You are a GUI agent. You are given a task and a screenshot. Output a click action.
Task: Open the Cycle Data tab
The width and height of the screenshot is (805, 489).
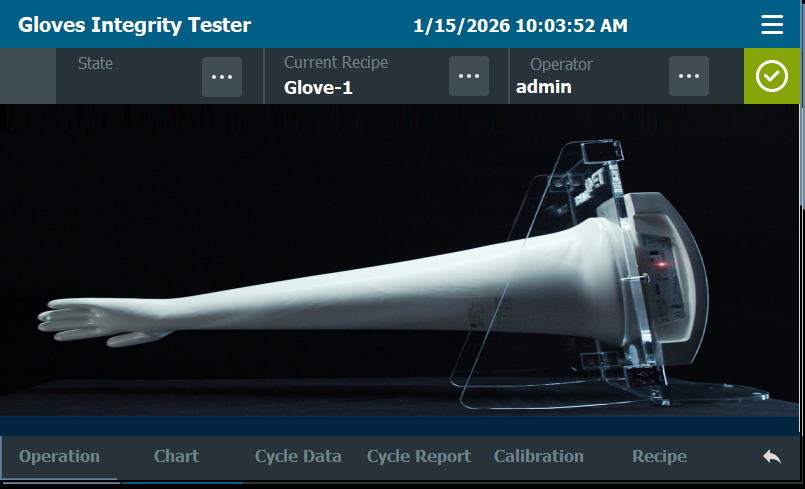tap(298, 456)
